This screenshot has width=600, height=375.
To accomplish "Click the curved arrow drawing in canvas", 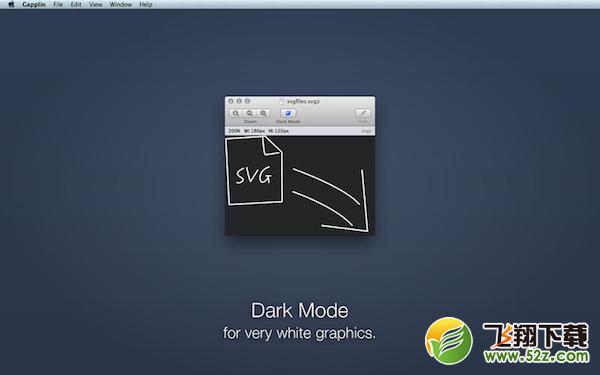I will [x=330, y=201].
